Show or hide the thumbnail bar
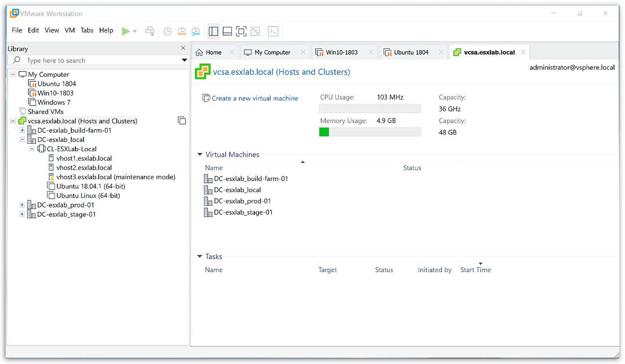Screen dimensions: 625x364 pyautogui.click(x=227, y=31)
